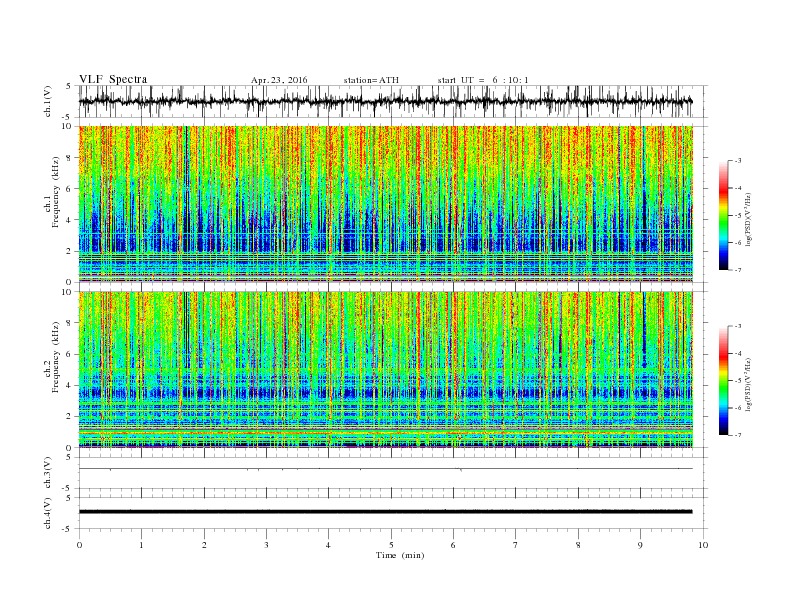
Task: Click the time axis tick label "2"
Action: (204, 545)
